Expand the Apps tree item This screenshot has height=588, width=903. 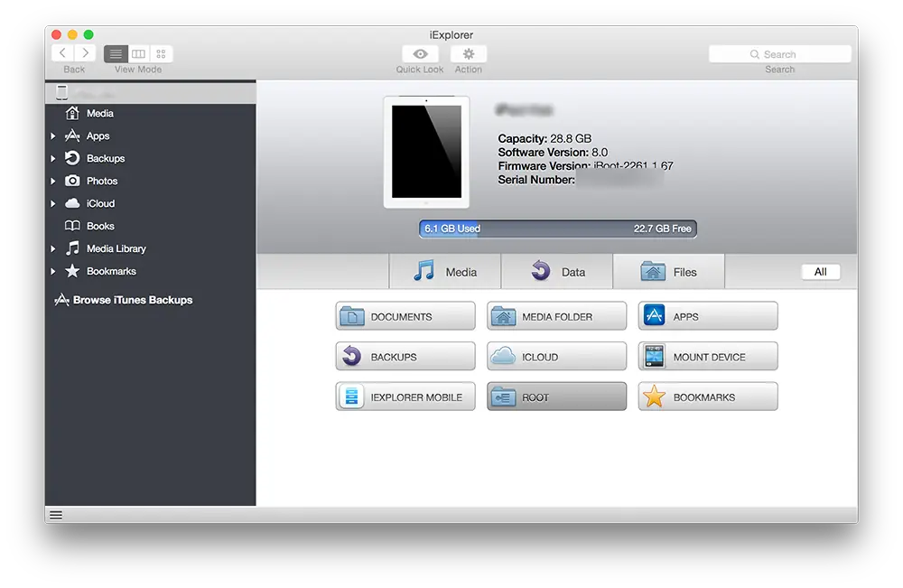coord(53,135)
